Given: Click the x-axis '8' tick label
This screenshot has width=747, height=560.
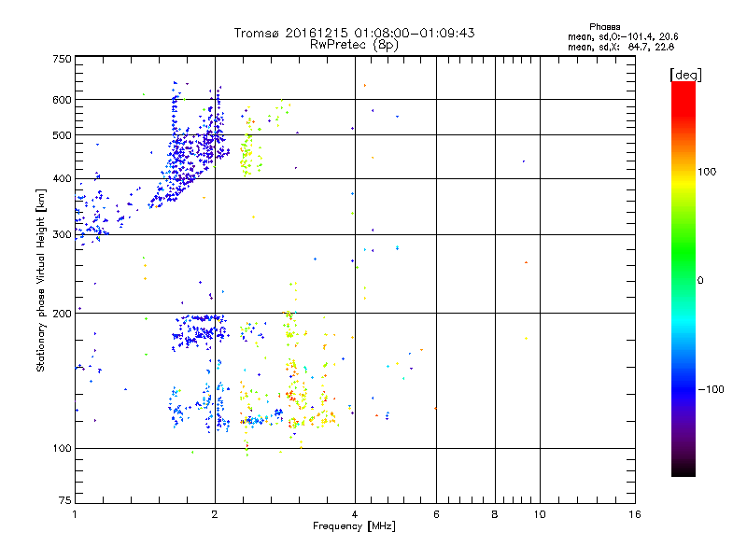Looking at the screenshot, I should pyautogui.click(x=495, y=514).
